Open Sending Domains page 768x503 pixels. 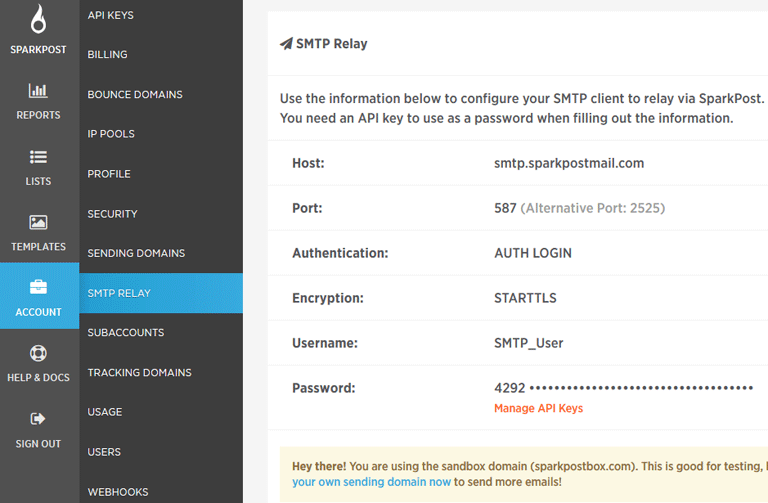136,253
